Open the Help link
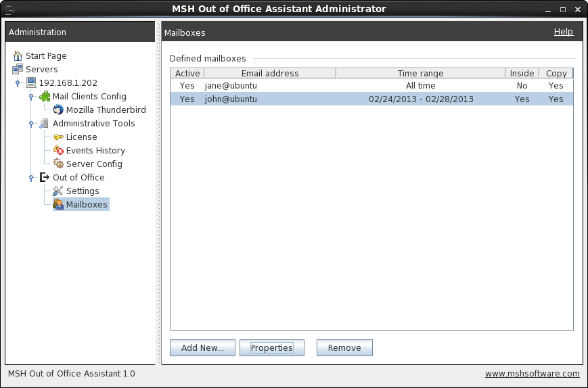Image resolution: width=588 pixels, height=388 pixels. point(564,32)
